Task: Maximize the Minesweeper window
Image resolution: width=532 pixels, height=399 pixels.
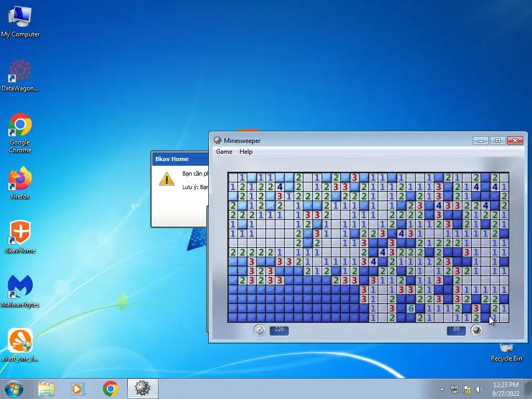Action: coord(498,140)
